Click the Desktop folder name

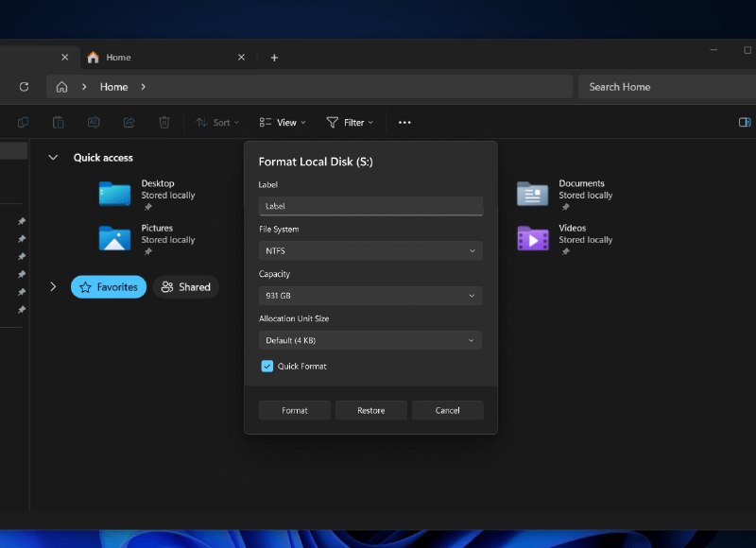[x=158, y=183]
